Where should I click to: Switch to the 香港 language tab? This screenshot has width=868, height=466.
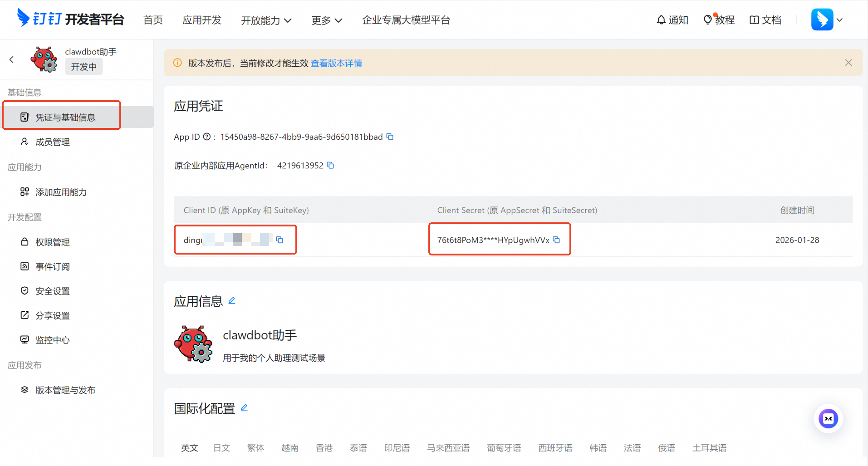pos(324,448)
